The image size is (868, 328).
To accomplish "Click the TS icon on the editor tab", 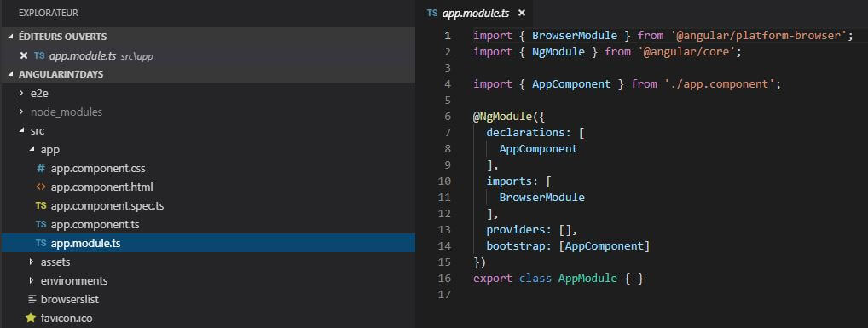I will [x=432, y=14].
